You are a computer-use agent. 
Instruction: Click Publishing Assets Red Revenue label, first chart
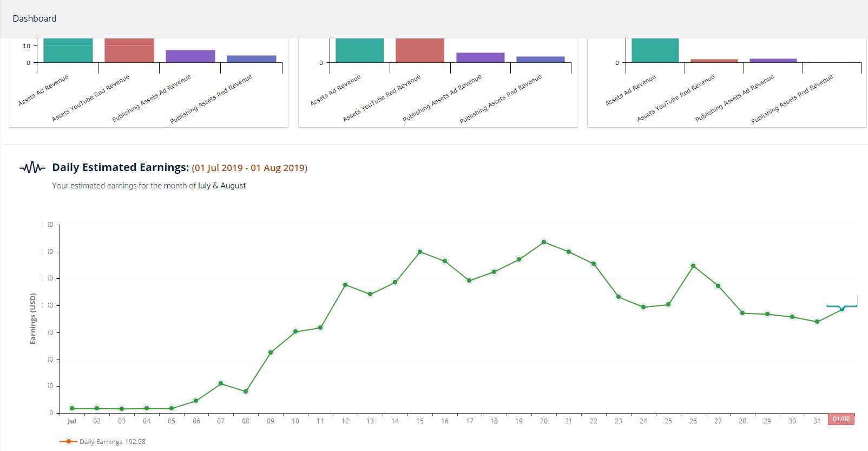click(211, 99)
